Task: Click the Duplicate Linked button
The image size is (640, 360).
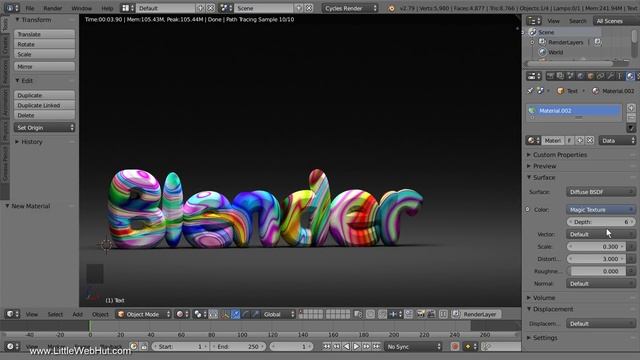Action: point(44,105)
